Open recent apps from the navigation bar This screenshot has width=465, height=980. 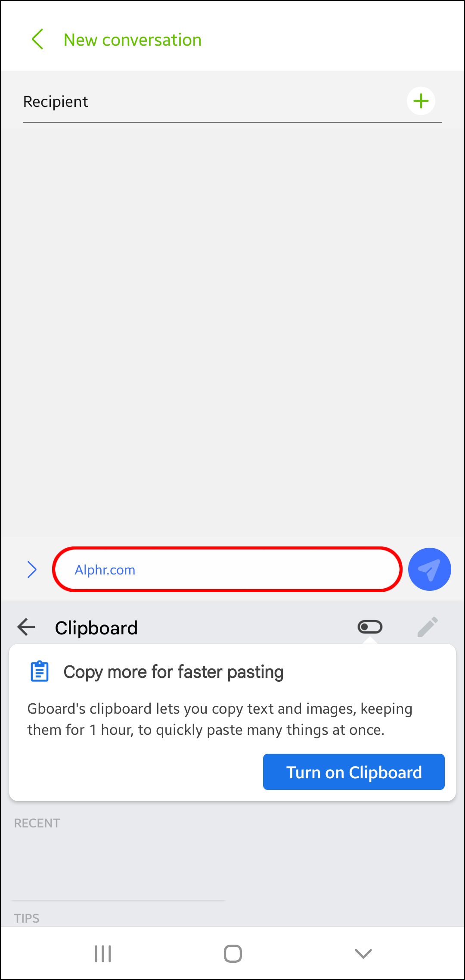pyautogui.click(x=103, y=953)
